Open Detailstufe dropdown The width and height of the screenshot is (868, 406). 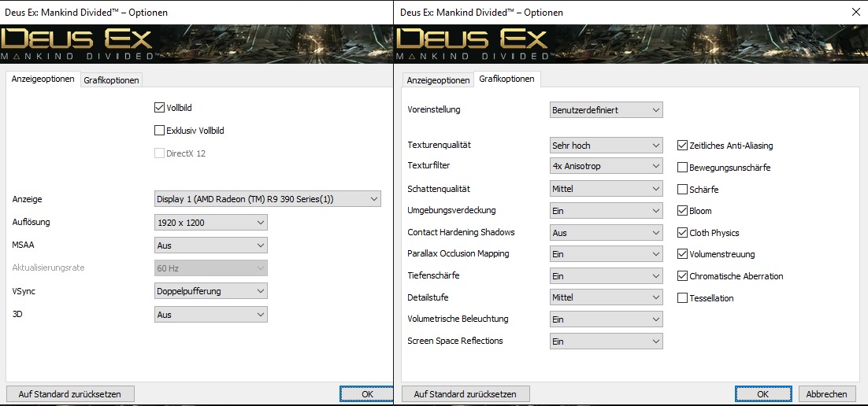[606, 297]
